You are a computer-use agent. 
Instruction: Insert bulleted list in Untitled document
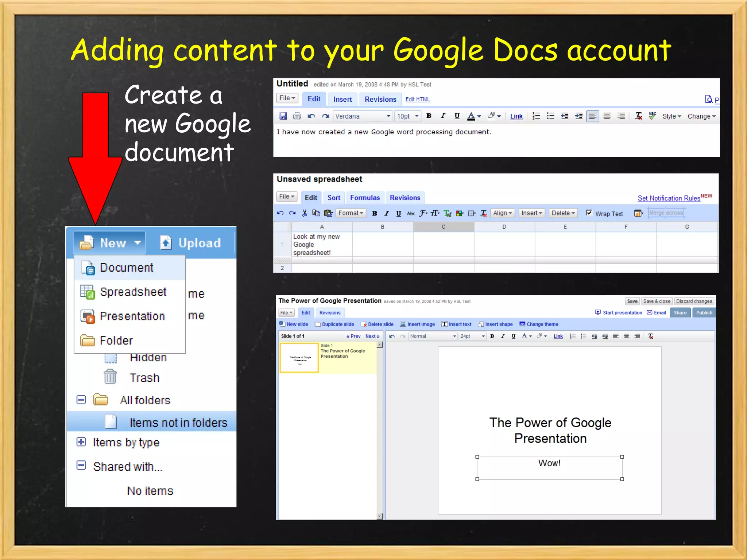[550, 116]
